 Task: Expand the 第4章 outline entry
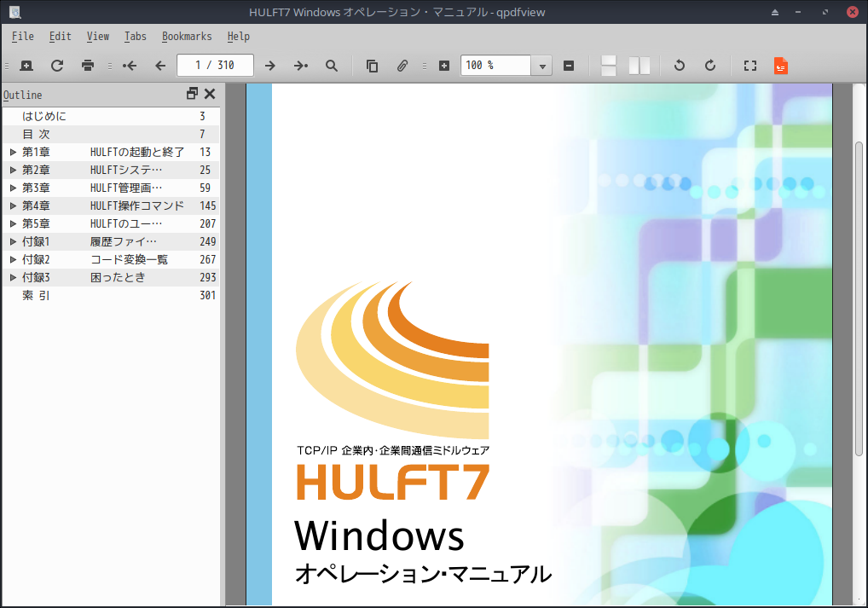coord(14,206)
